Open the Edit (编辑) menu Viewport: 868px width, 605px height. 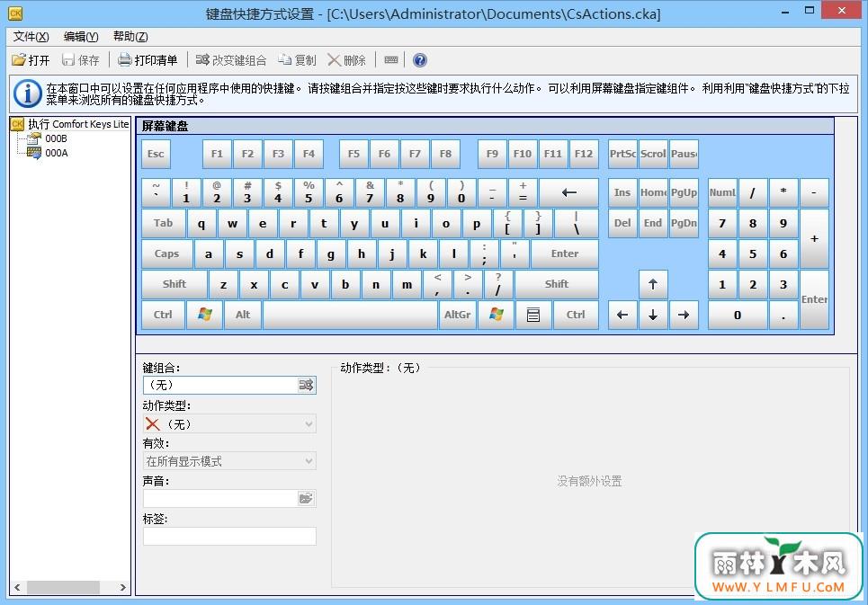coord(81,37)
